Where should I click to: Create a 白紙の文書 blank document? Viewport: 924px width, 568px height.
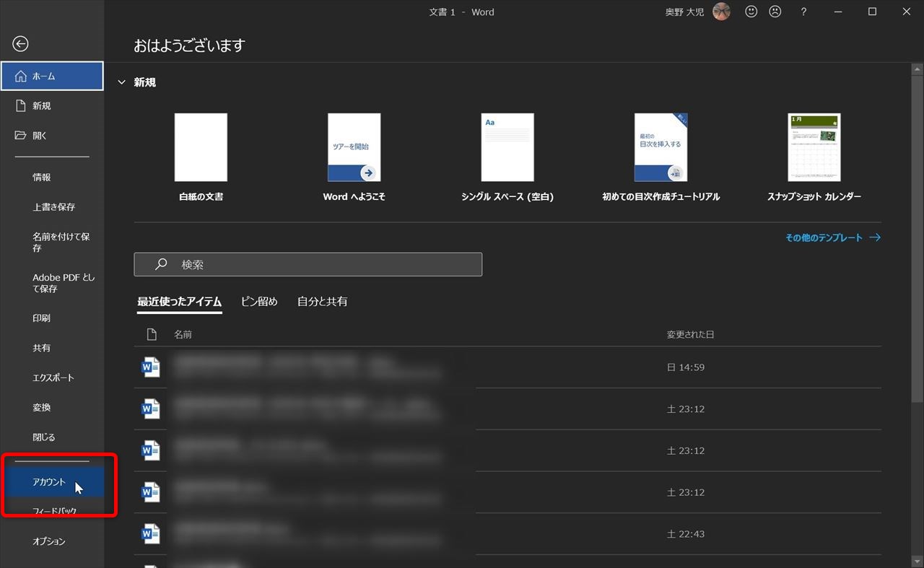pyautogui.click(x=201, y=157)
